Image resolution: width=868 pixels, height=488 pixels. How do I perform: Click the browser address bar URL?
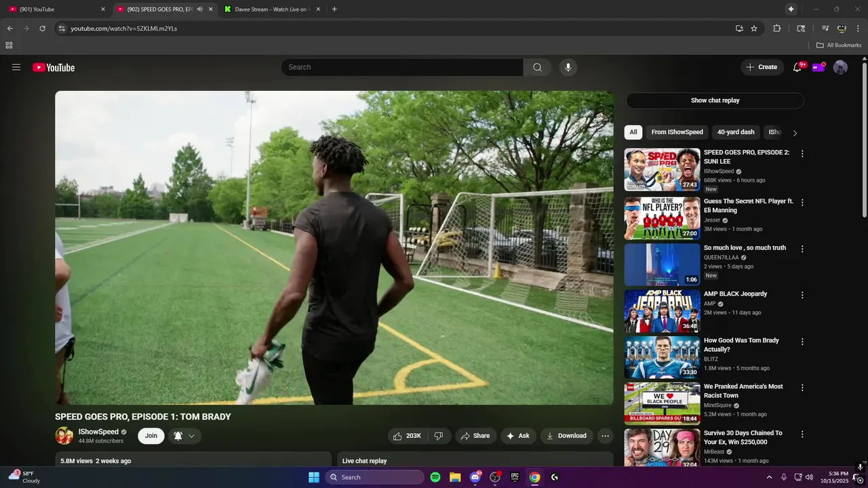(124, 28)
